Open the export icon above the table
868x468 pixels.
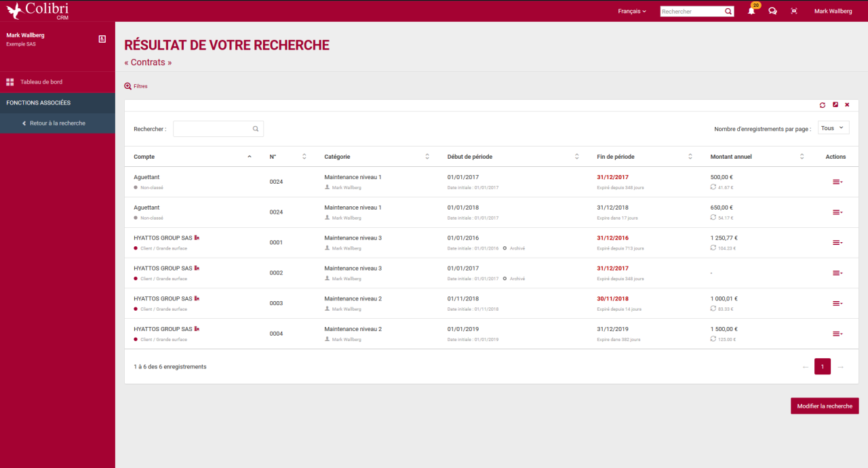(835, 105)
